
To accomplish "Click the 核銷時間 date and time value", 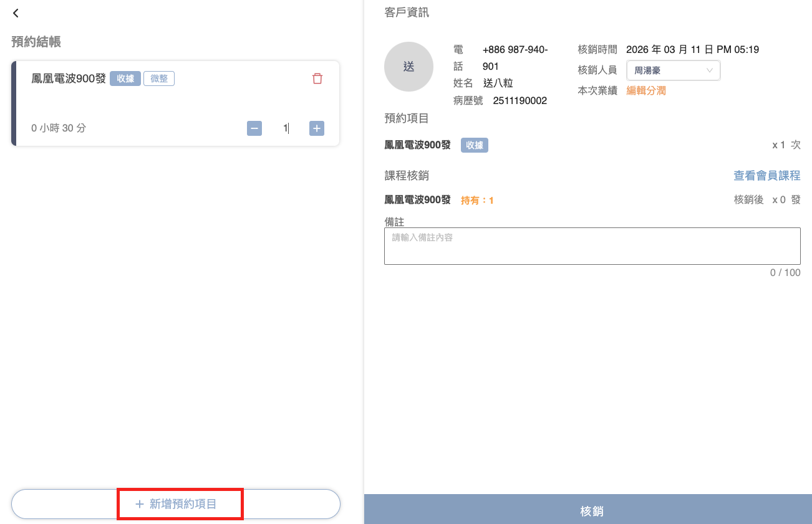I will tap(692, 50).
